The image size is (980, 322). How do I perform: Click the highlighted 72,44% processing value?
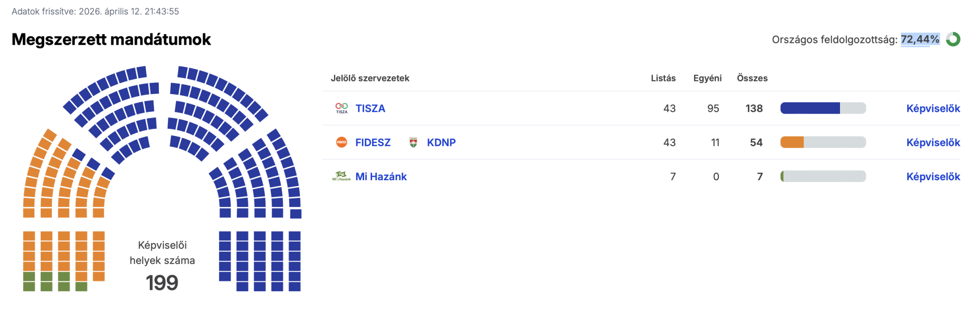point(920,39)
